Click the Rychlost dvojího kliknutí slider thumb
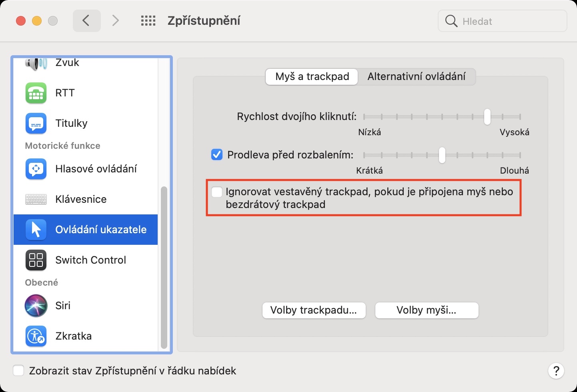 tap(487, 117)
